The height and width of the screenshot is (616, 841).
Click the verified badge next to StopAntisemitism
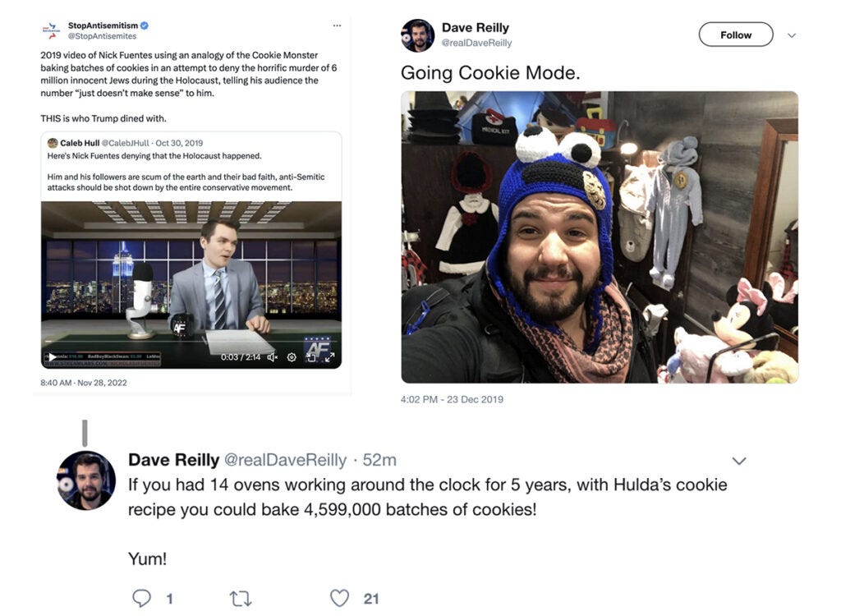[145, 25]
